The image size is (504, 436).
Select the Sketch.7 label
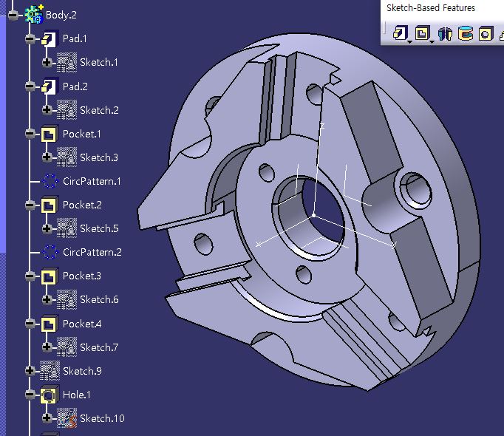[x=99, y=347]
